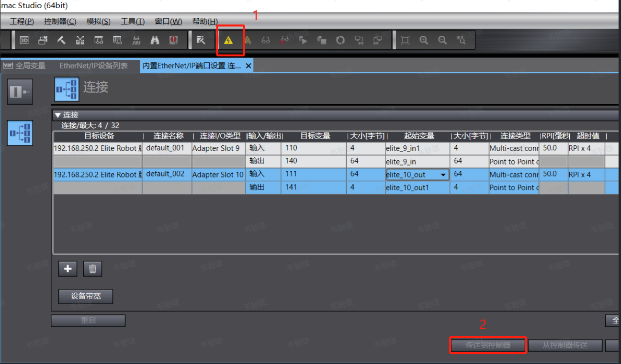621x364 pixels.
Task: Click the fit-to-window zoom toolbar icon
Action: tap(405, 41)
